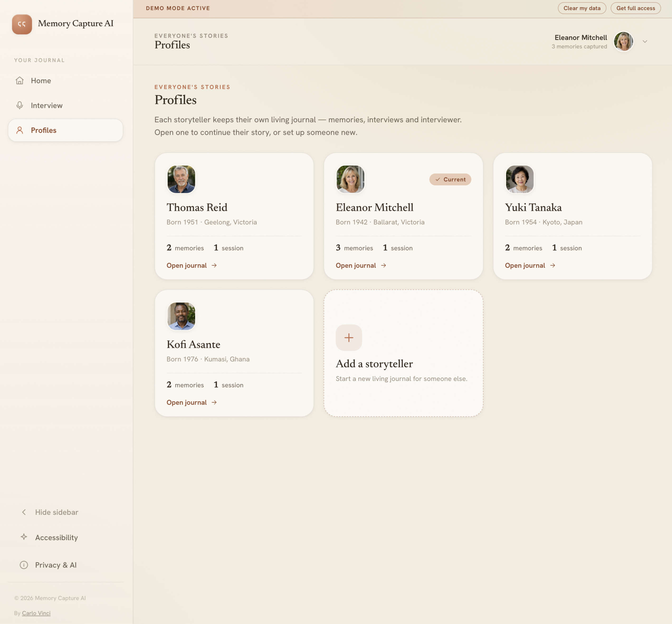This screenshot has width=672, height=624.
Task: Click Eleanor Mitchell's '3 memories' count
Action: [354, 248]
